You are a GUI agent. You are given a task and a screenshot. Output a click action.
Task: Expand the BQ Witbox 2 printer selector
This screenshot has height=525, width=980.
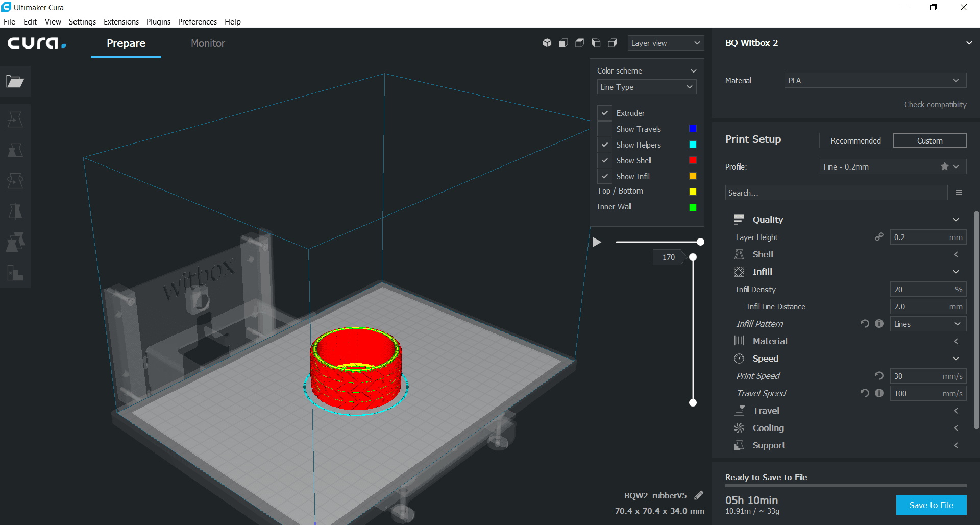pos(969,43)
